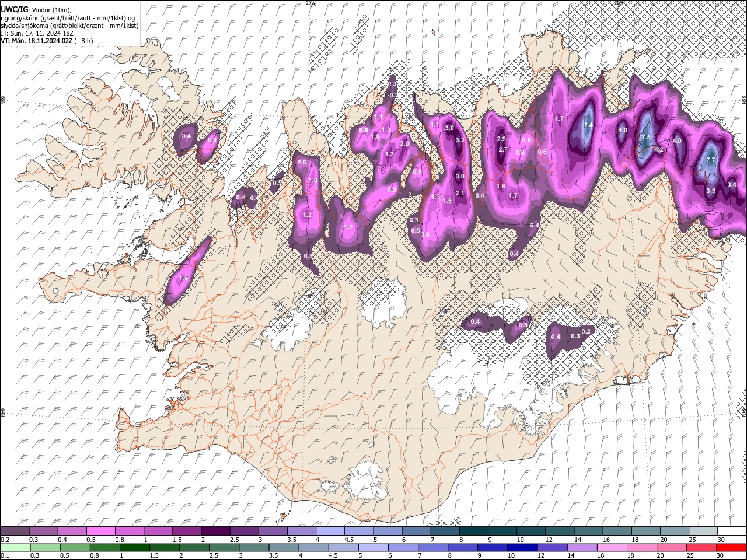Click the 15W longitude label at top
Viewport: 747px width, 560px height.
pos(619,3)
